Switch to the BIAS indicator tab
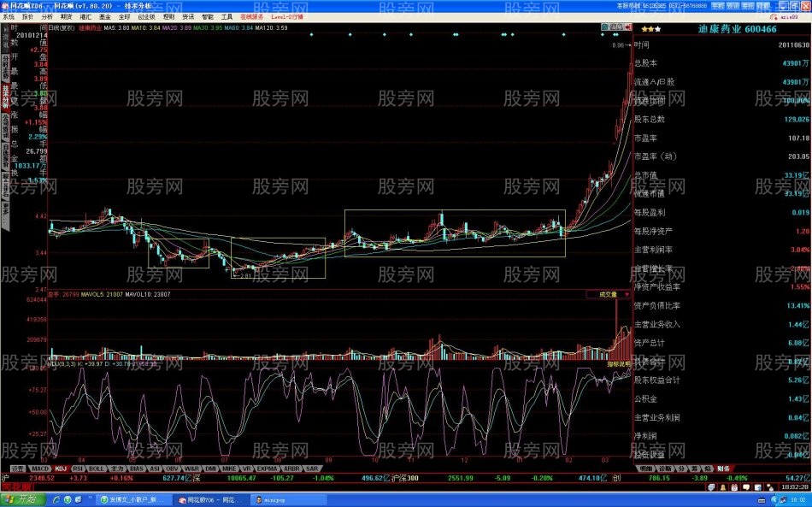 tap(137, 469)
